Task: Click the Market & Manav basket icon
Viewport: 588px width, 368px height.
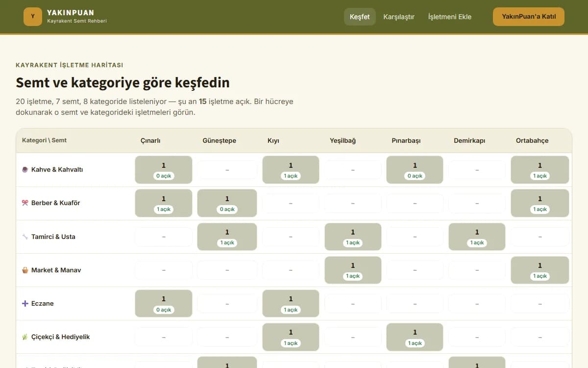Action: (x=25, y=270)
